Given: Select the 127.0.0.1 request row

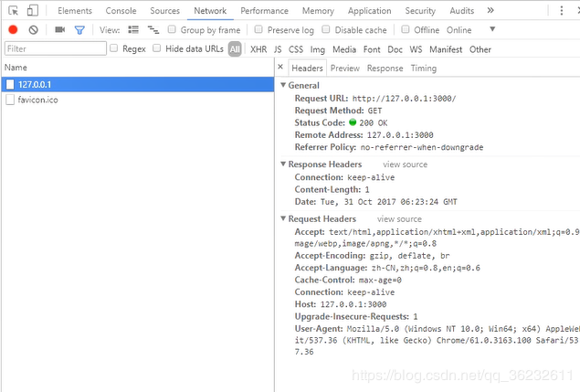Looking at the screenshot, I should [138, 84].
